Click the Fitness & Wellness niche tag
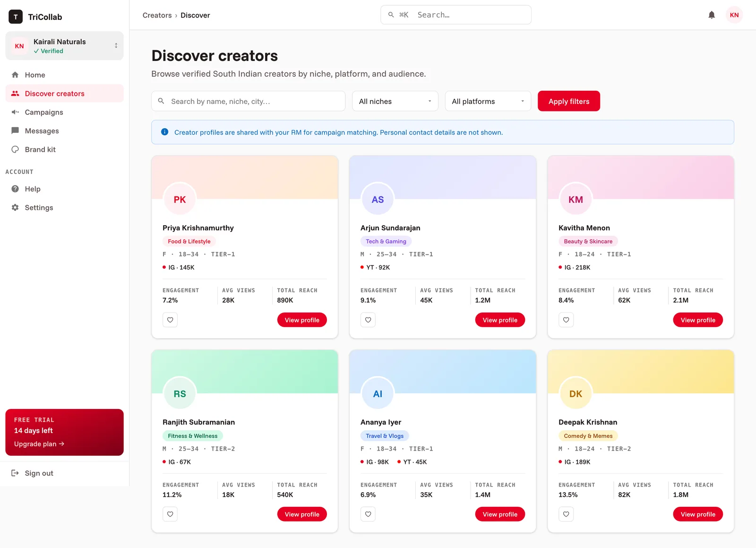Screen dimensions: 756x548 [193, 436]
